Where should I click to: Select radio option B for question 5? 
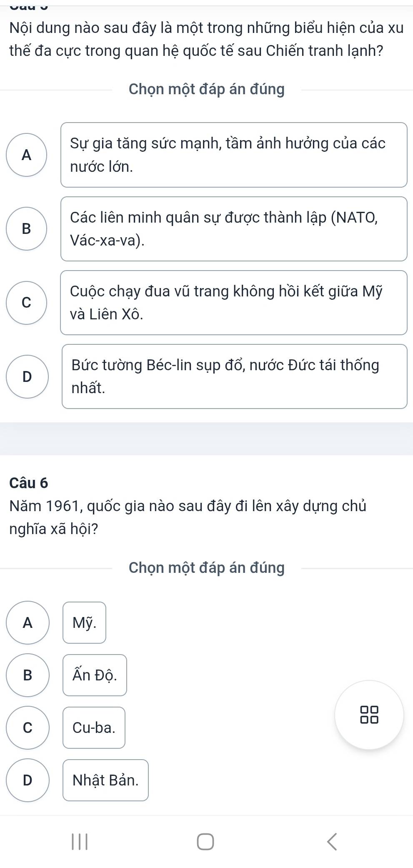27,229
